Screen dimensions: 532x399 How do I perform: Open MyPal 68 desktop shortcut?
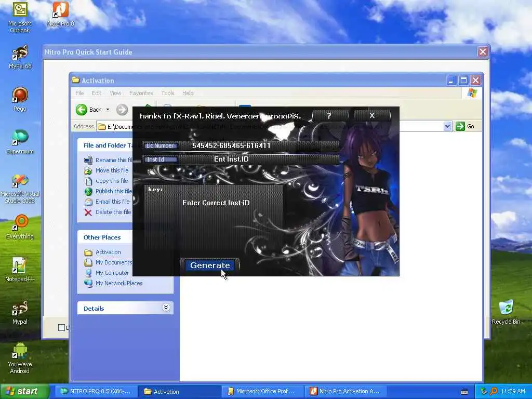pos(20,57)
